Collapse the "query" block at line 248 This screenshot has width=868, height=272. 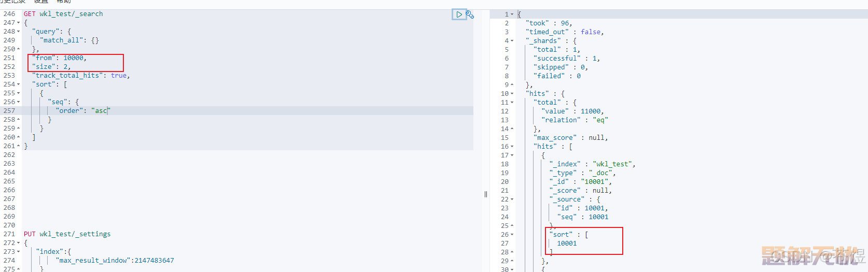coord(19,32)
